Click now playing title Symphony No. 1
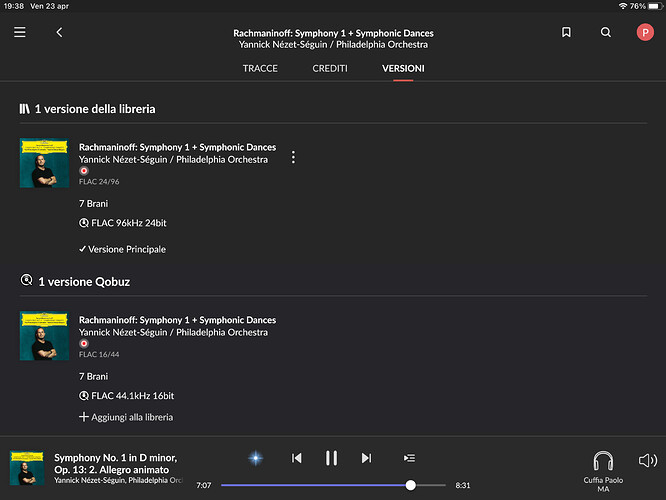Screen dimensions: 666x500 pos(116,464)
